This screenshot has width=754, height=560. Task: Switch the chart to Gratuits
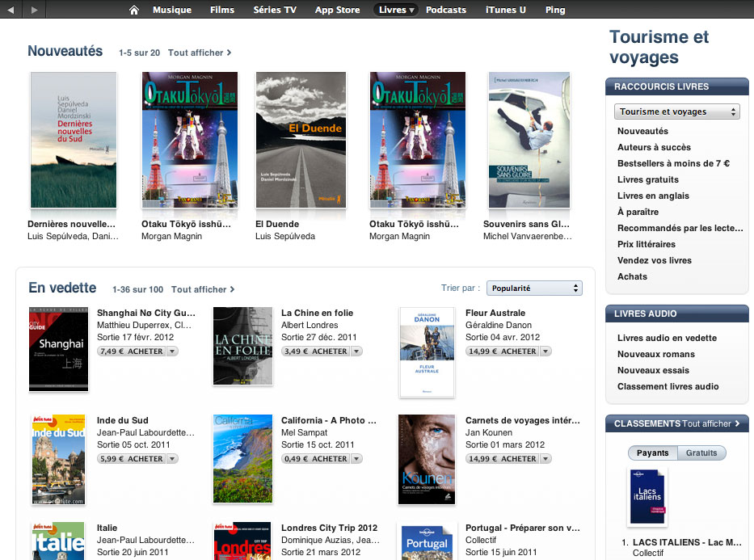pos(701,453)
